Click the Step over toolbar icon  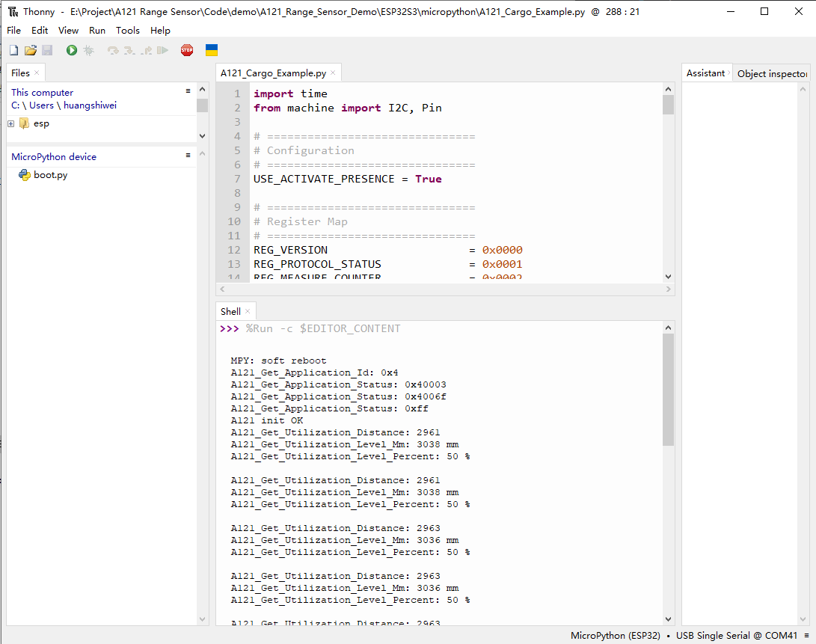click(113, 50)
